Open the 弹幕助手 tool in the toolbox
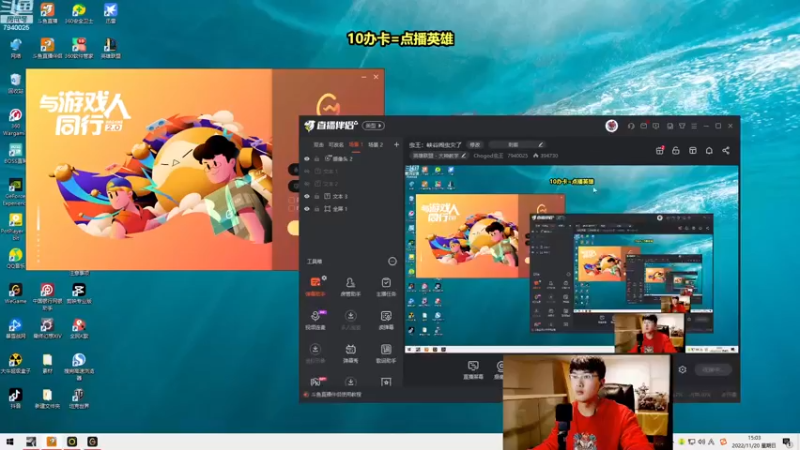The width and height of the screenshot is (800, 450). [x=315, y=286]
